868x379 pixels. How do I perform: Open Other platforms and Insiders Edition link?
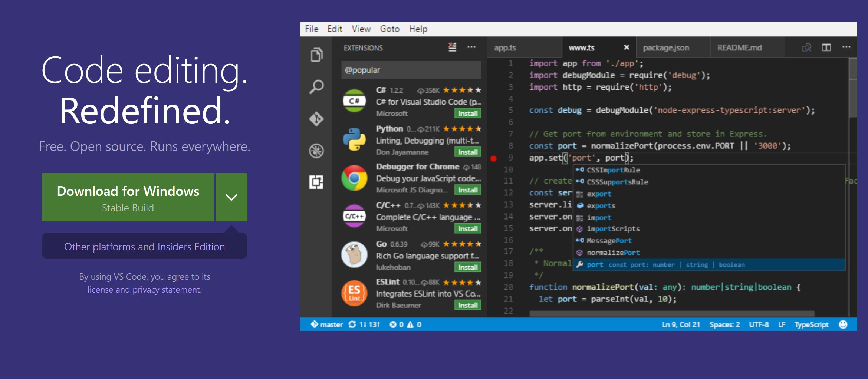144,247
